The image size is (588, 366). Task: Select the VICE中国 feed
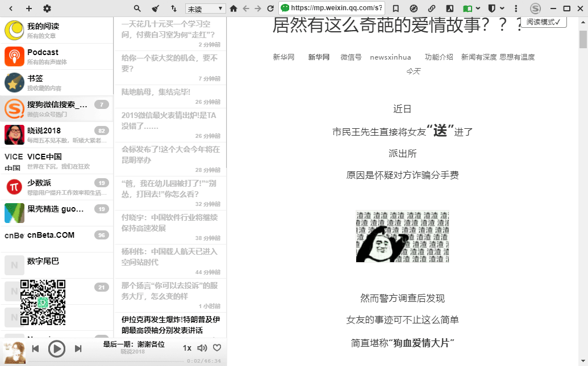coord(57,161)
